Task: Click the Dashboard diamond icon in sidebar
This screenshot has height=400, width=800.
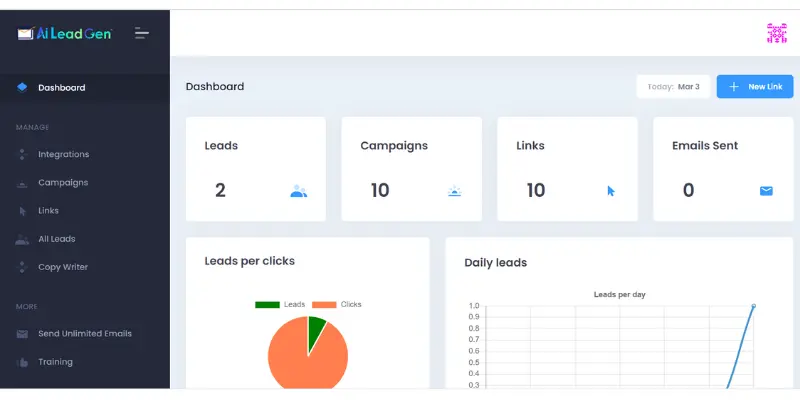Action: click(22, 87)
